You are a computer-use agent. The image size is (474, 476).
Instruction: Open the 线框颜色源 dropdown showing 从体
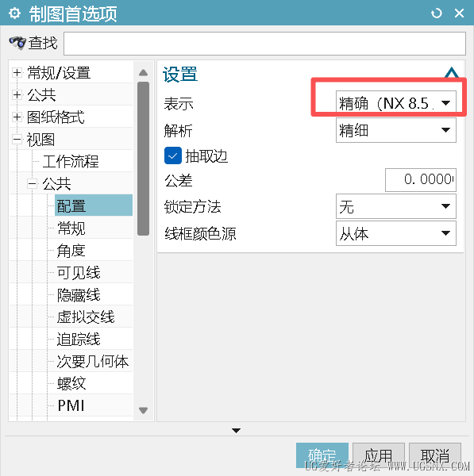[x=396, y=233]
